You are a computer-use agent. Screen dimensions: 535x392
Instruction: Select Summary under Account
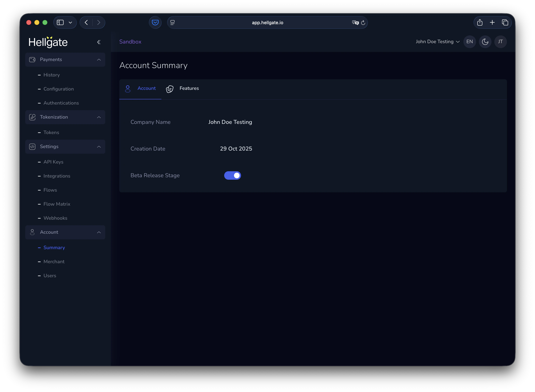click(54, 247)
